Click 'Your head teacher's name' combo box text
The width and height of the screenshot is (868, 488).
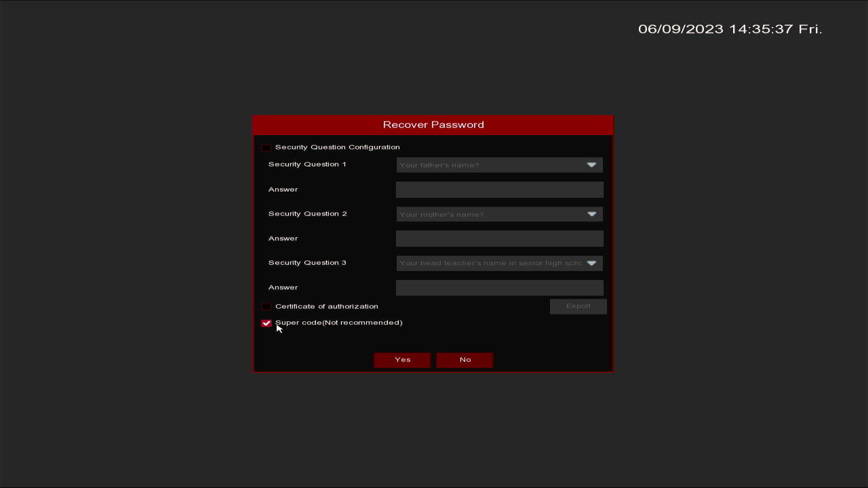490,263
